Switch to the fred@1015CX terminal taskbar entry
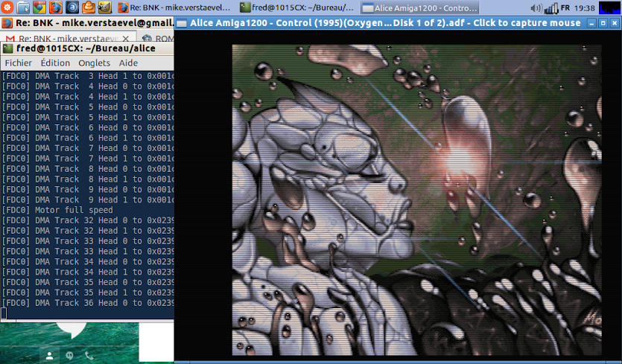Screen dimensions: 622x364 click(297, 7)
